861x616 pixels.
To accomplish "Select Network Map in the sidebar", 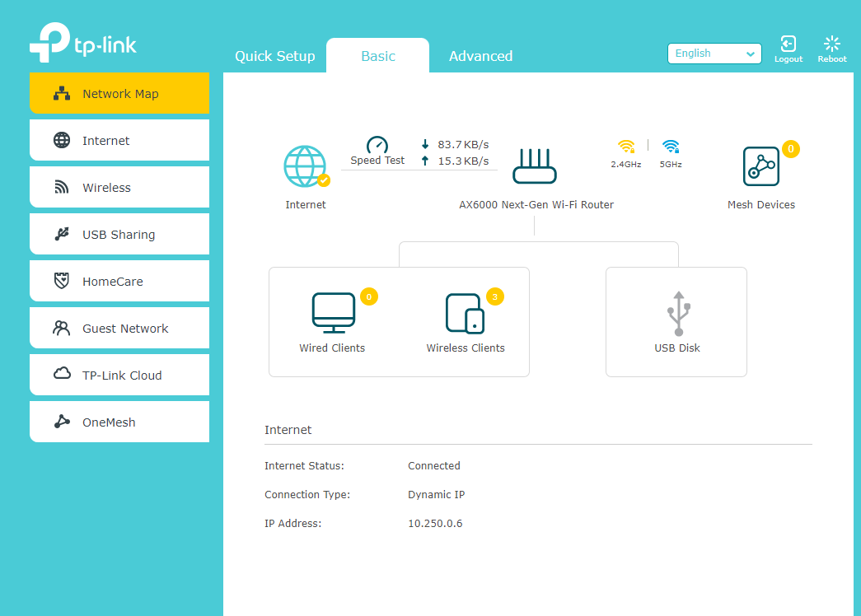I will pyautogui.click(x=119, y=93).
